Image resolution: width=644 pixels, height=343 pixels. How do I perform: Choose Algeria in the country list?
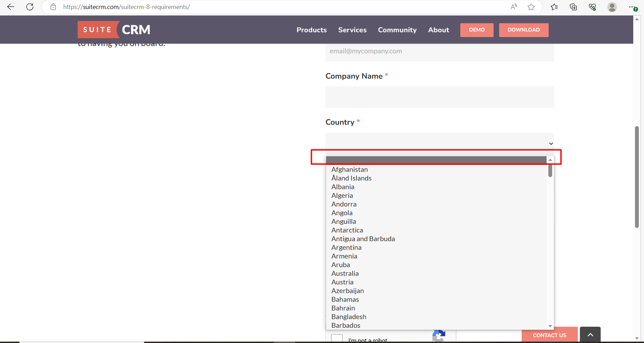[436, 195]
